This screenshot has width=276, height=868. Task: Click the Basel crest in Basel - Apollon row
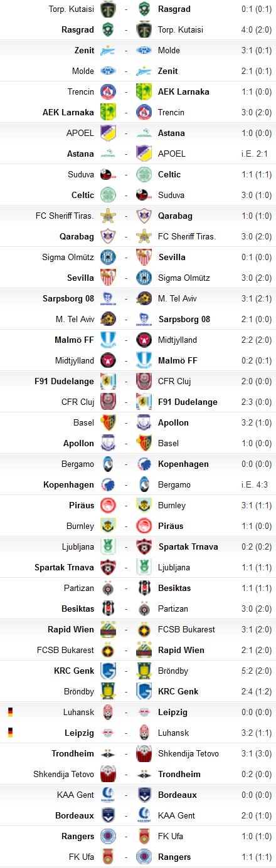108,422
